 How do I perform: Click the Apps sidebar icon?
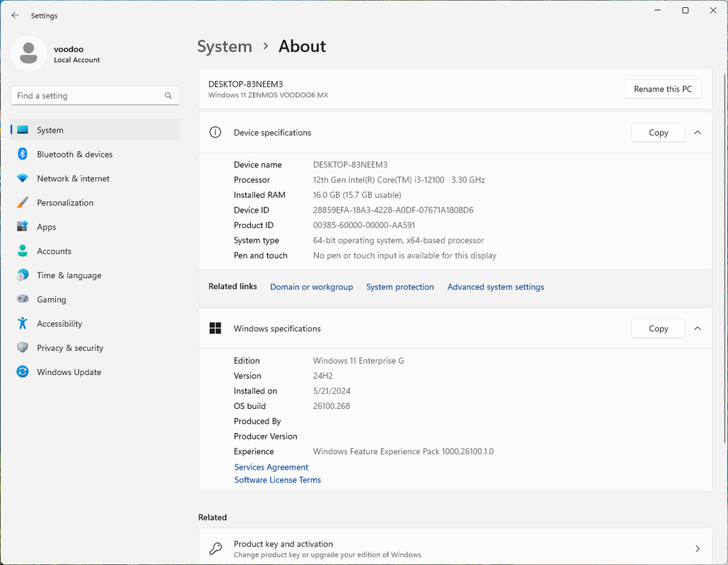(x=23, y=227)
